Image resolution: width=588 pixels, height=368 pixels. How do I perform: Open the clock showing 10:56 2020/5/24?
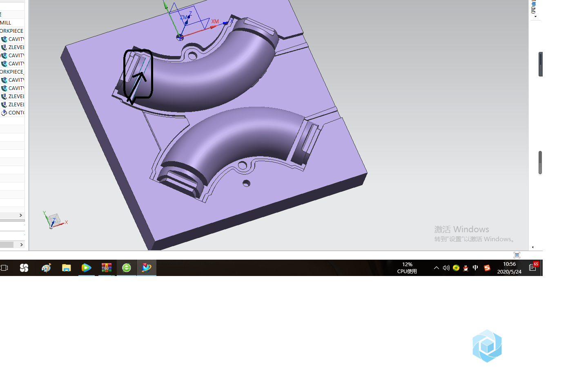pyautogui.click(x=509, y=268)
